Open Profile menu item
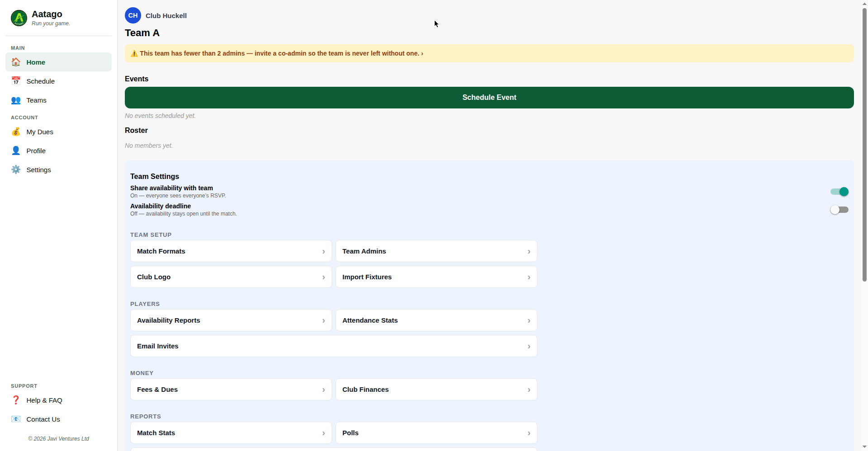Image resolution: width=868 pixels, height=451 pixels. [58, 150]
